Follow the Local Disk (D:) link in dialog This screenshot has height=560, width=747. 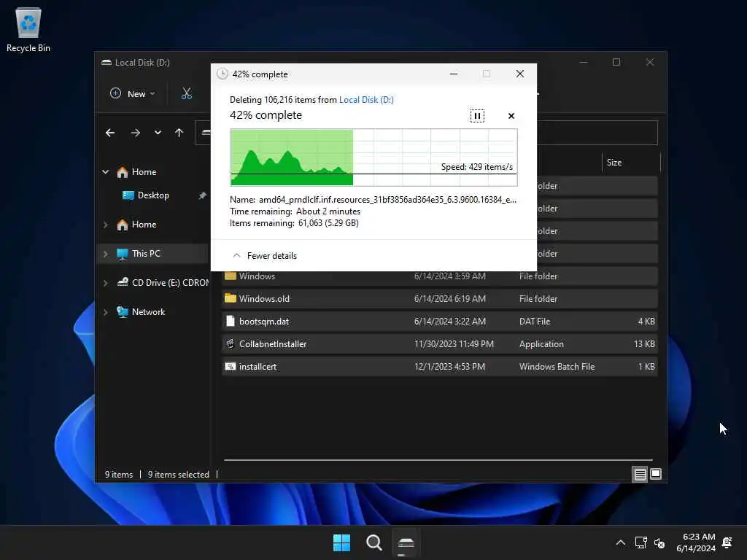(x=366, y=99)
